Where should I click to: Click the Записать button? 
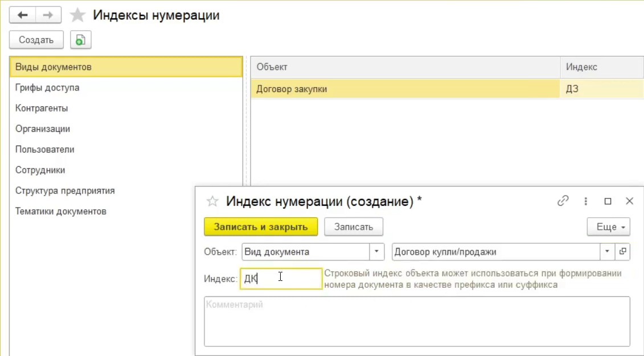pyautogui.click(x=353, y=227)
